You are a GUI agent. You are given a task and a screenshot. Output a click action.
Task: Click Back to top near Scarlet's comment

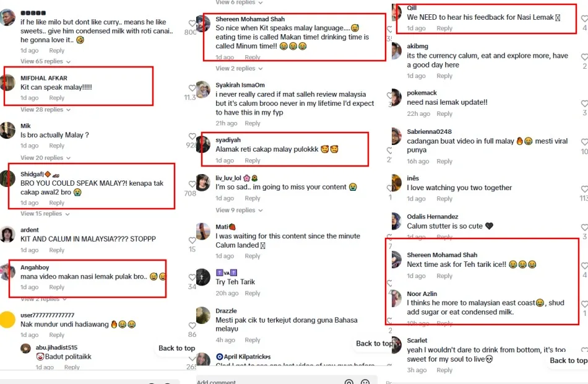(x=568, y=360)
